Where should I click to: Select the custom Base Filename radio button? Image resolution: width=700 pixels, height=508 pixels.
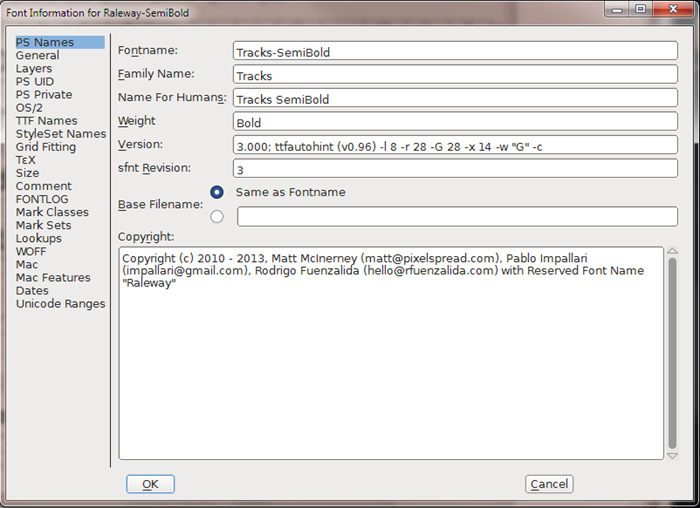(217, 217)
